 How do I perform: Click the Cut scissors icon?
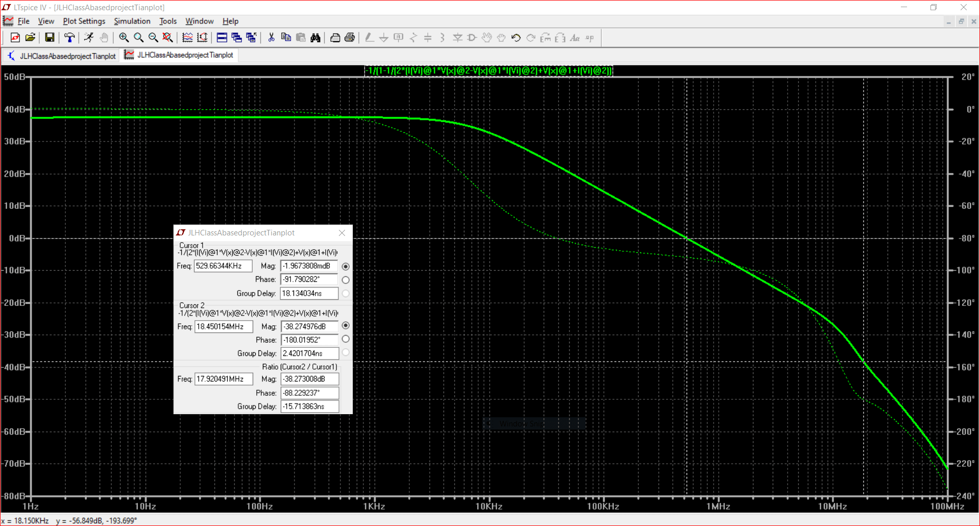point(271,38)
